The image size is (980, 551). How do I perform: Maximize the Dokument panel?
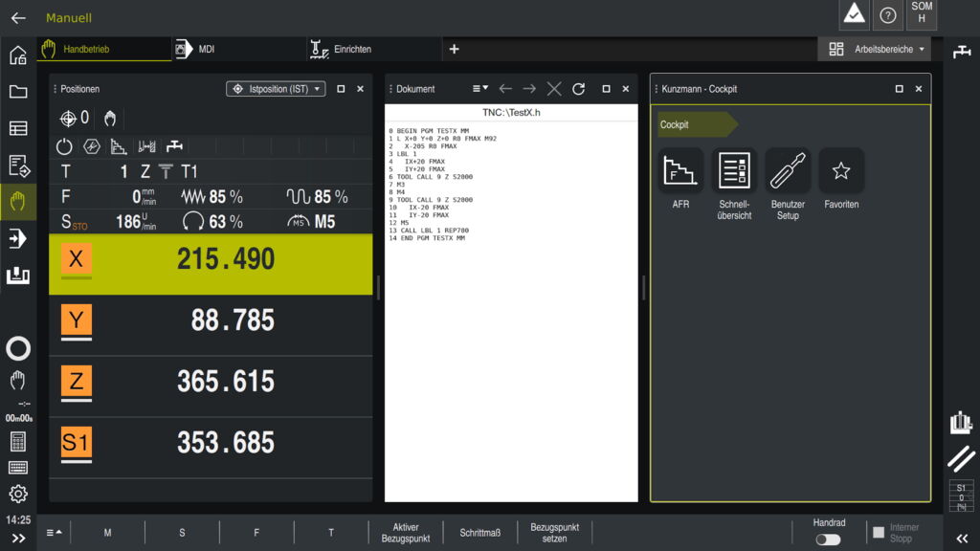point(606,89)
